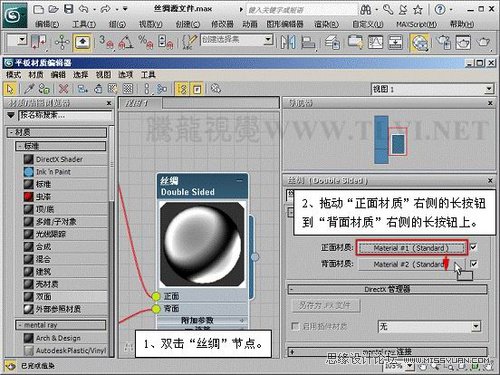Toggle the Percent Snap icon
Screen dimensions: 500x375
tap(146, 42)
